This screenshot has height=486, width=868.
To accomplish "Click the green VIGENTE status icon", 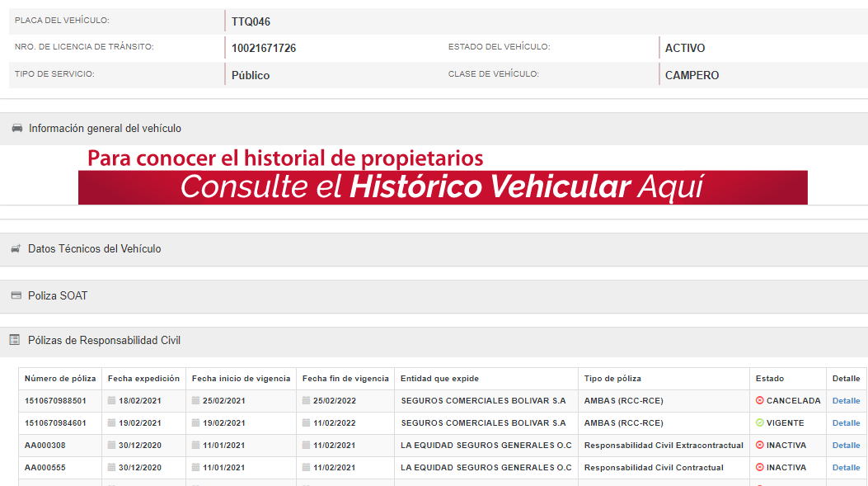I will (760, 423).
